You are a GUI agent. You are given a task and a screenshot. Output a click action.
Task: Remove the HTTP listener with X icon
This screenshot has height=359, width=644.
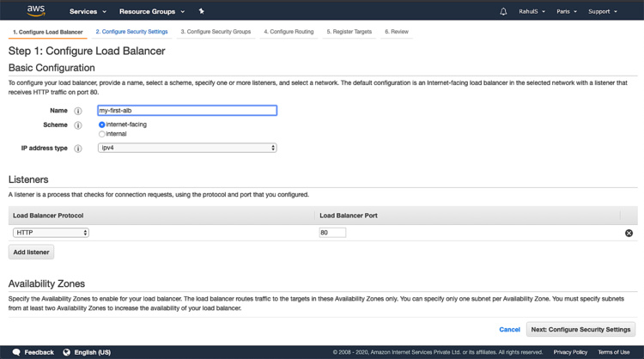pyautogui.click(x=629, y=233)
